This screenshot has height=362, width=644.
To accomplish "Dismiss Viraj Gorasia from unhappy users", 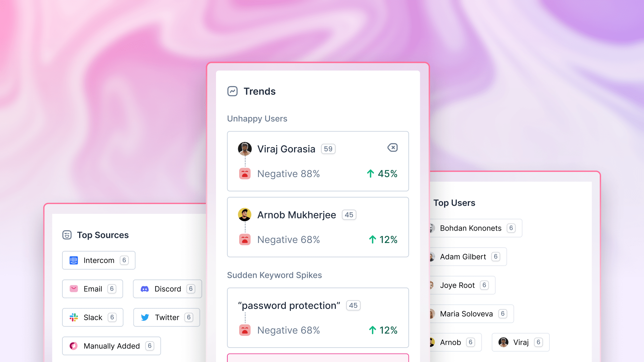I will point(392,148).
